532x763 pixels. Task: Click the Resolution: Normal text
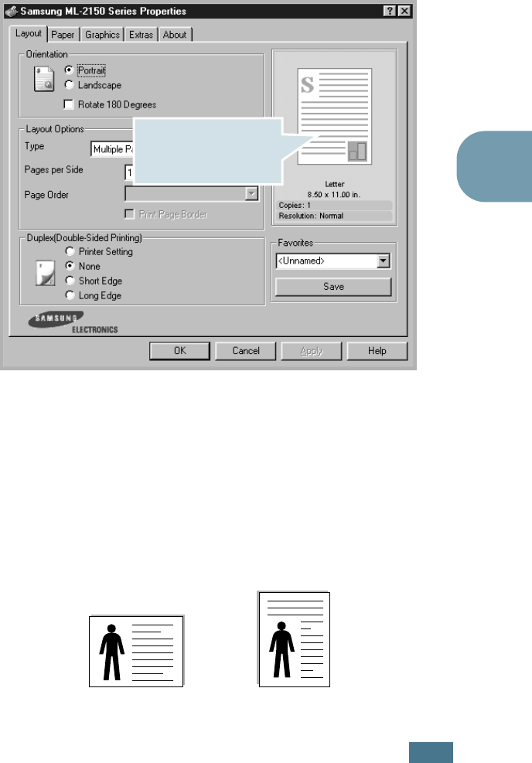point(311,216)
